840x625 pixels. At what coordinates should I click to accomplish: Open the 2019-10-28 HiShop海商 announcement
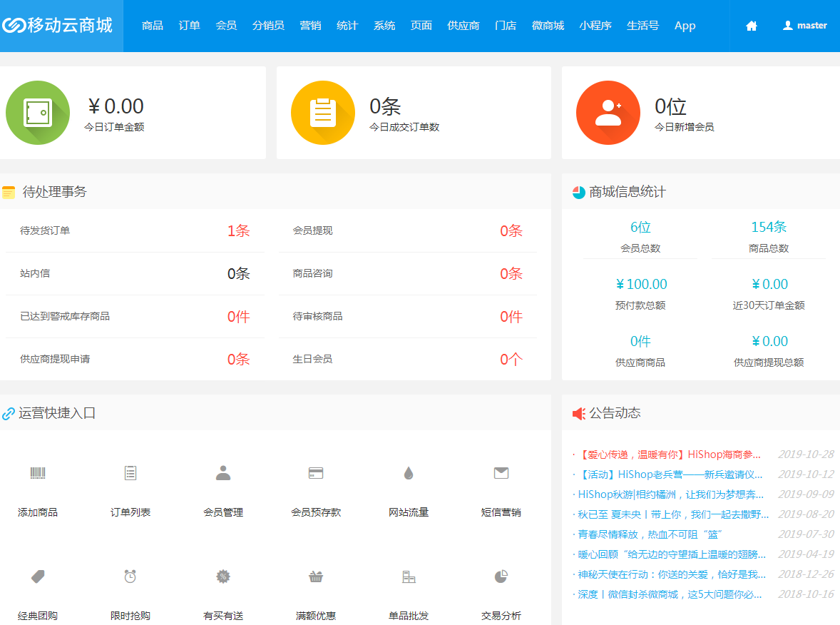pos(670,454)
